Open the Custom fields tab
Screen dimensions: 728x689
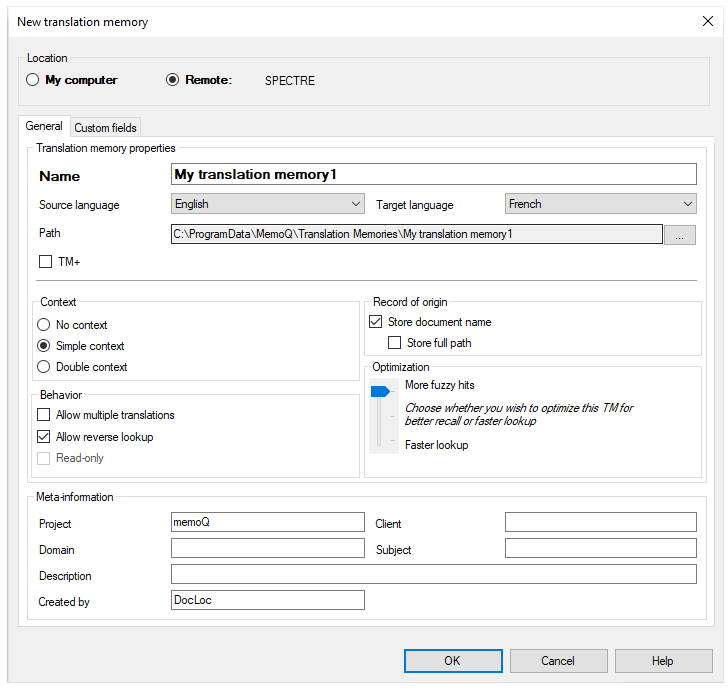(105, 128)
